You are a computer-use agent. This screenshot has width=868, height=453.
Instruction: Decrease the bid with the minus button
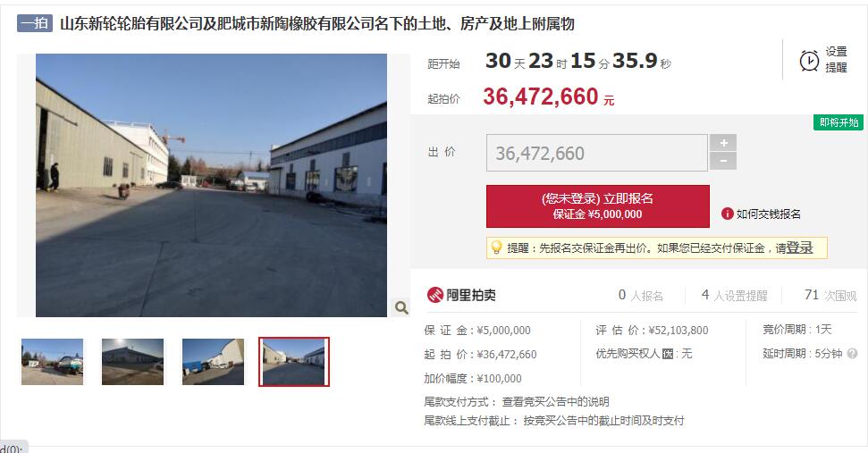pyautogui.click(x=723, y=162)
